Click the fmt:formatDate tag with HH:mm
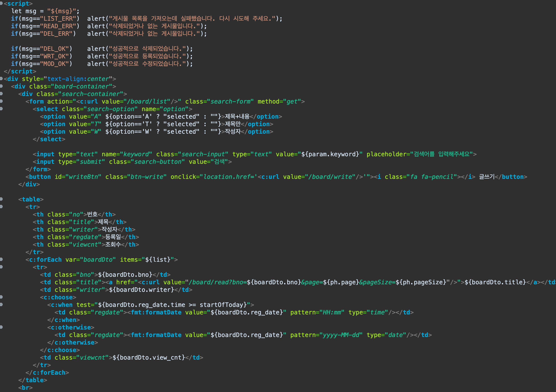556x392 pixels. coord(156,313)
